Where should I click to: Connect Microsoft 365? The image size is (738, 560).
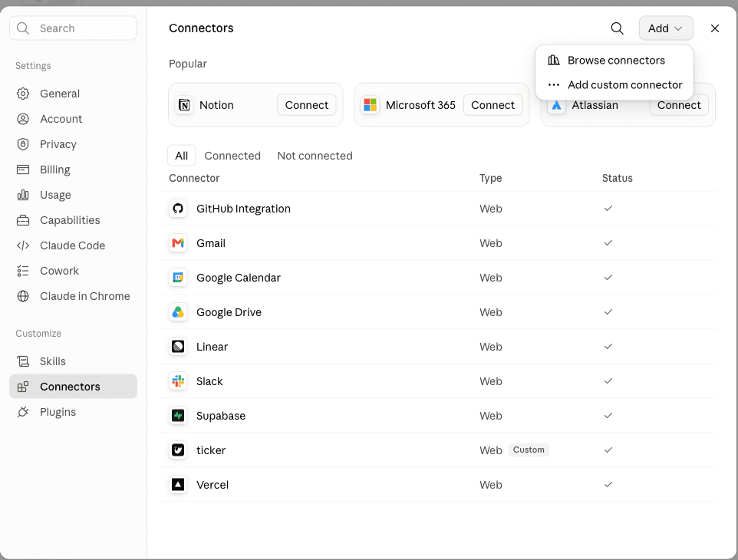493,105
